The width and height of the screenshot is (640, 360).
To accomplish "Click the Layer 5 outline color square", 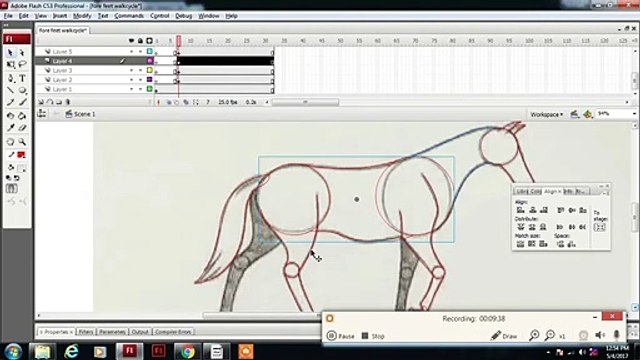I will (x=150, y=51).
